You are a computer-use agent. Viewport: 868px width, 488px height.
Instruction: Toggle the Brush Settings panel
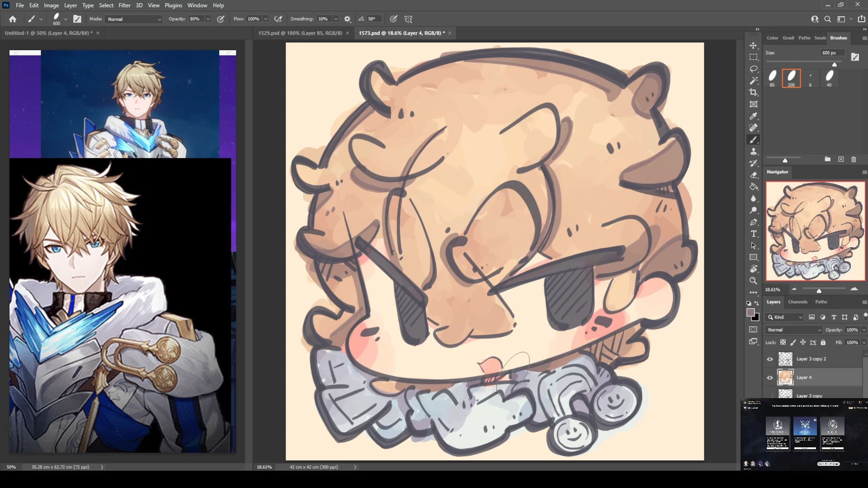point(77,19)
